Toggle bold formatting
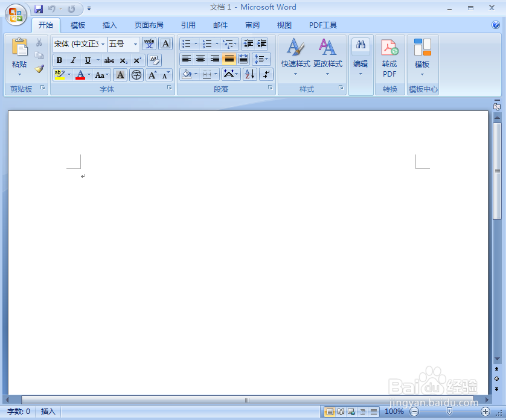The height and width of the screenshot is (420, 506). coord(59,60)
